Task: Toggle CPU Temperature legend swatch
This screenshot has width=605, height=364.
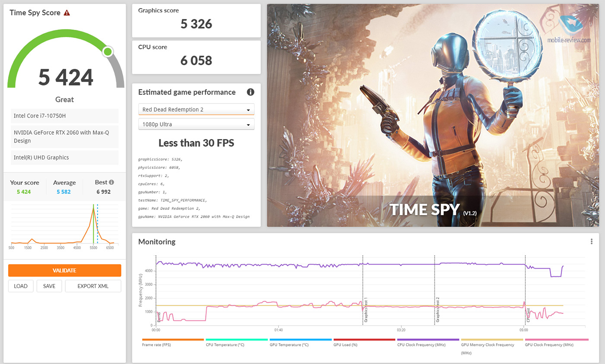Action: pyautogui.click(x=236, y=340)
